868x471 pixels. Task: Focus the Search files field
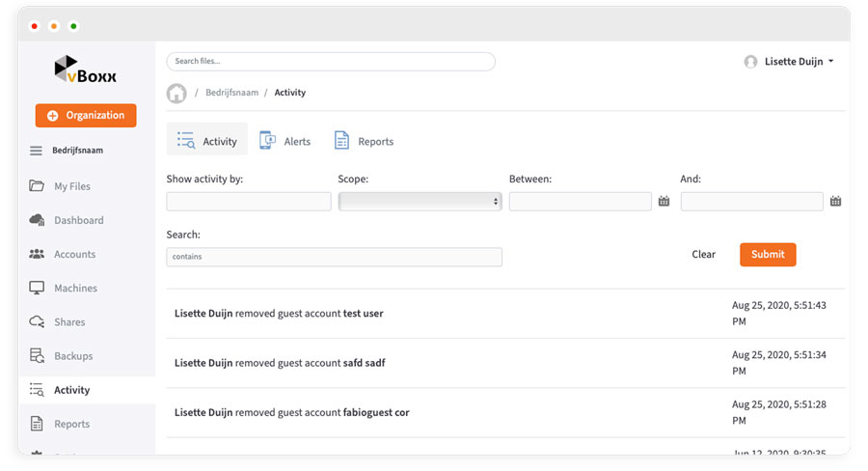pos(331,62)
